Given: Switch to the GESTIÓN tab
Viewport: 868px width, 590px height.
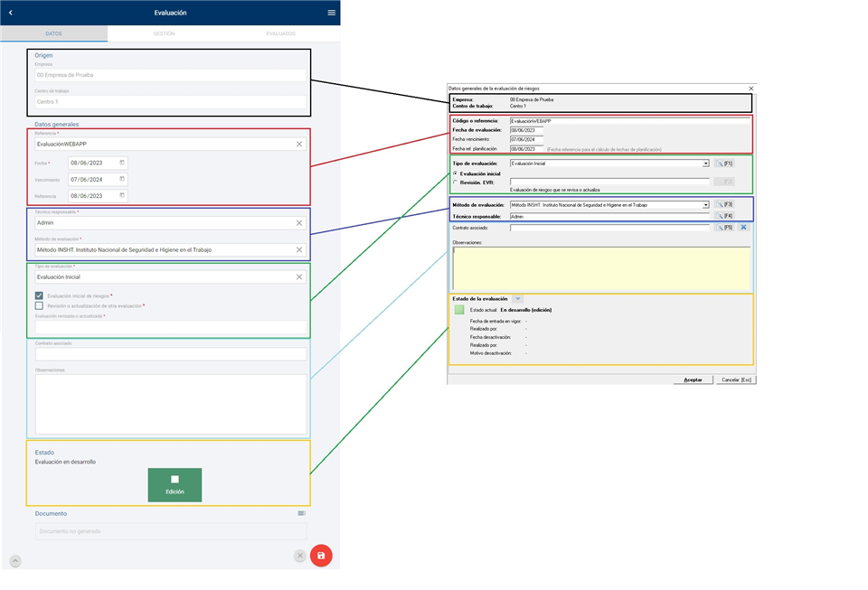Looking at the screenshot, I should coord(164,33).
